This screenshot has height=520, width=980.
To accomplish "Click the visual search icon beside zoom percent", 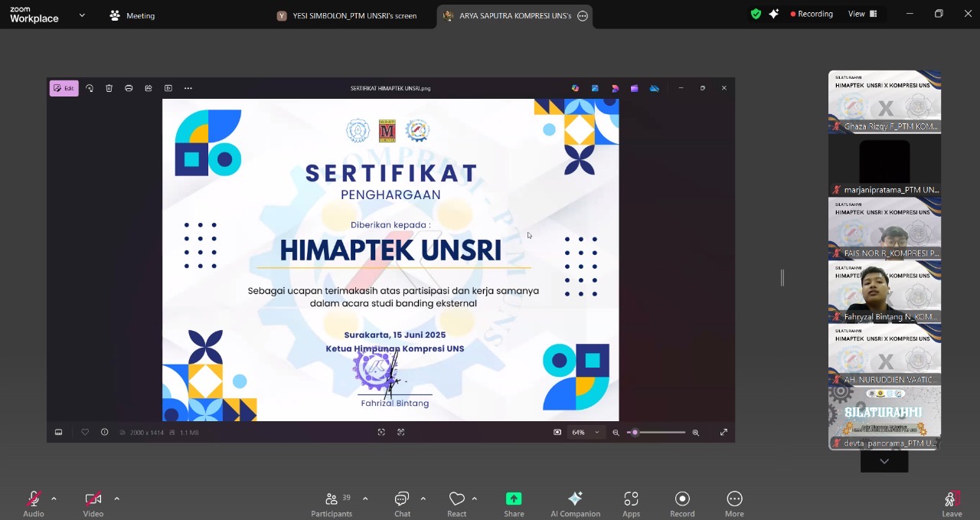I will point(557,432).
